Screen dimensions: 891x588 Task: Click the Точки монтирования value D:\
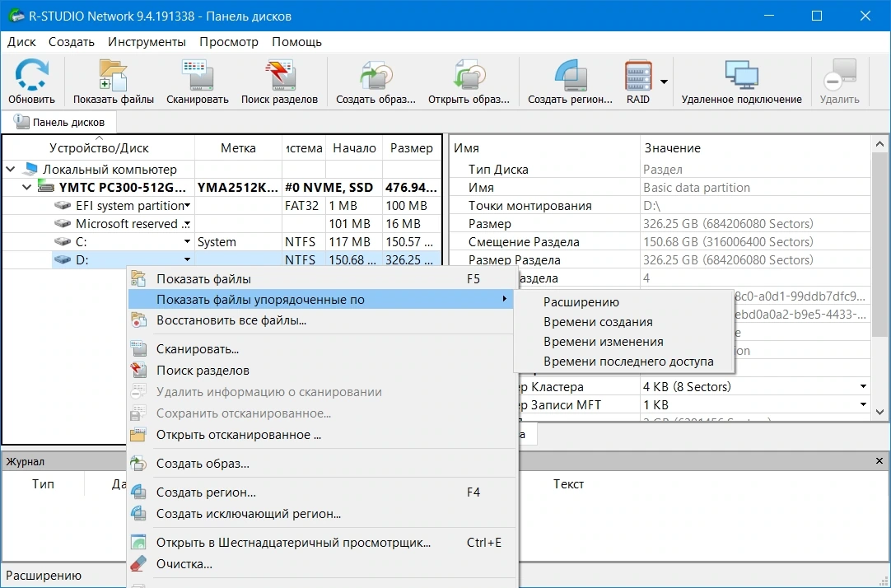click(651, 206)
